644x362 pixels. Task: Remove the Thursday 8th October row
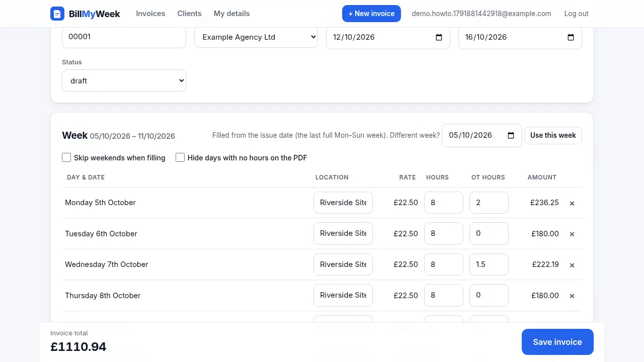click(x=572, y=296)
